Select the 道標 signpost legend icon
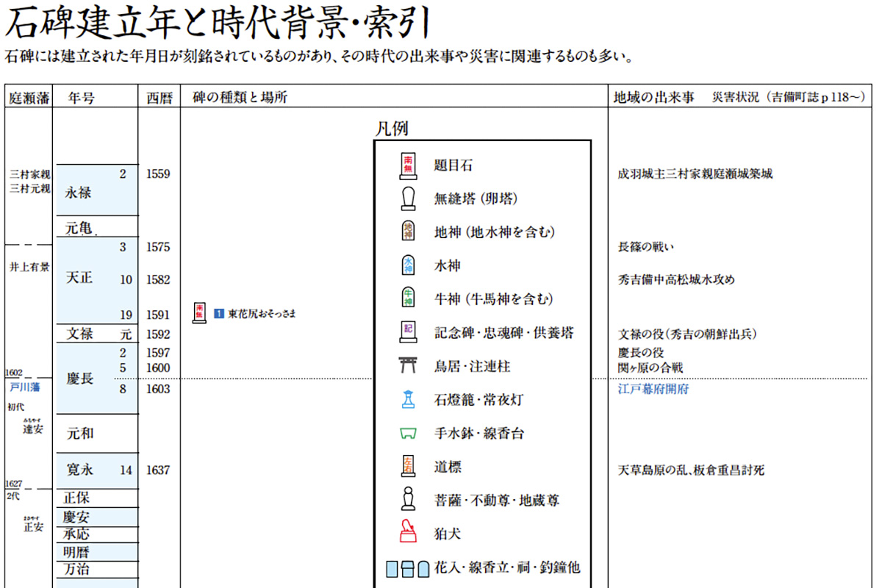Viewport: 882px width, 588px height. pyautogui.click(x=408, y=466)
